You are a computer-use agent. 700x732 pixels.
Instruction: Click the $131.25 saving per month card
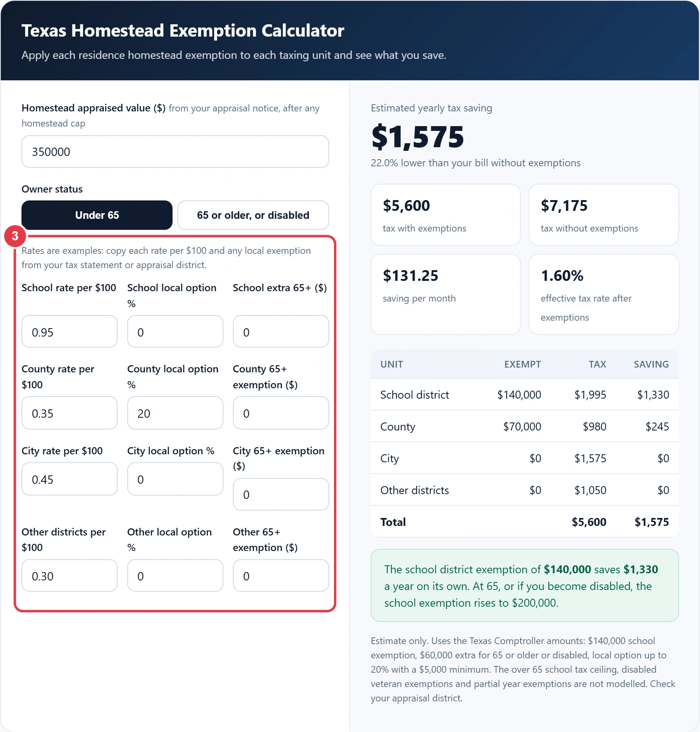[x=445, y=294]
